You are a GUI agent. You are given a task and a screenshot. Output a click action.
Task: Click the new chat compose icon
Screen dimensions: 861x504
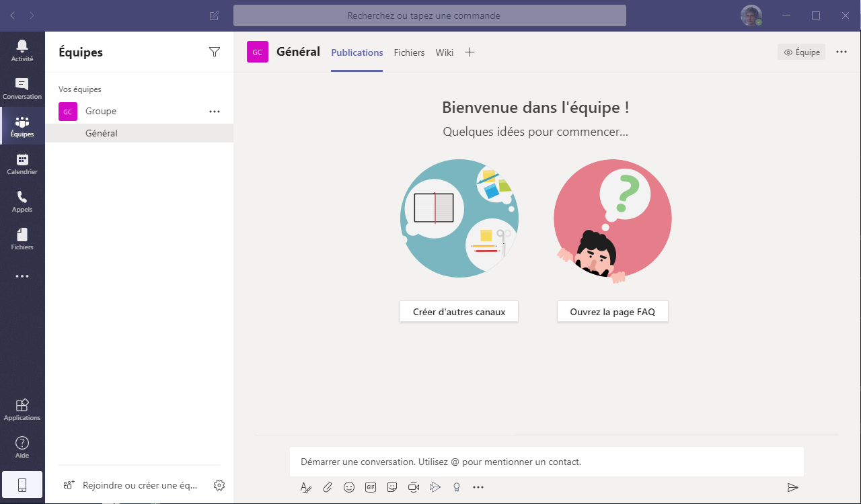coord(215,15)
